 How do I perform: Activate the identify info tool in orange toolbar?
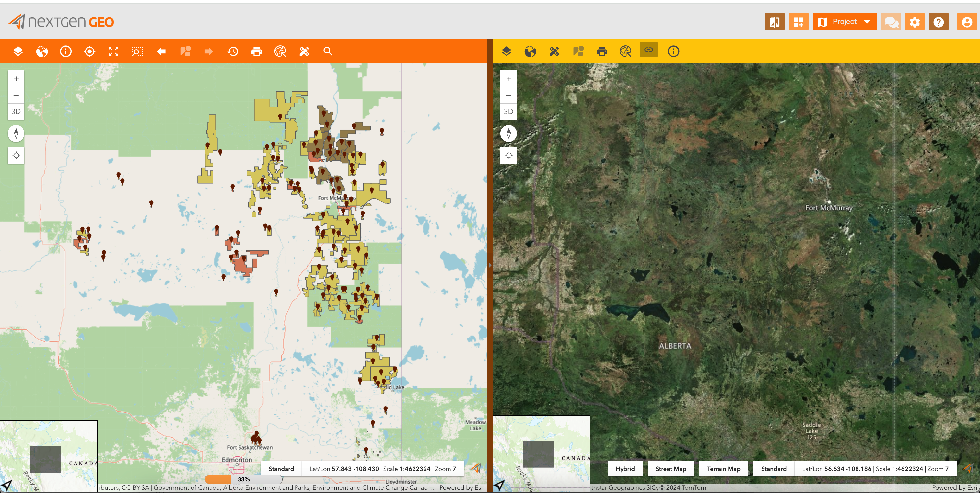(x=66, y=51)
